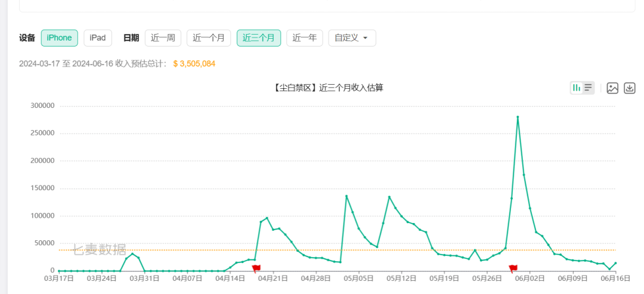
Task: Select the 近一年 range tab
Action: coord(304,38)
